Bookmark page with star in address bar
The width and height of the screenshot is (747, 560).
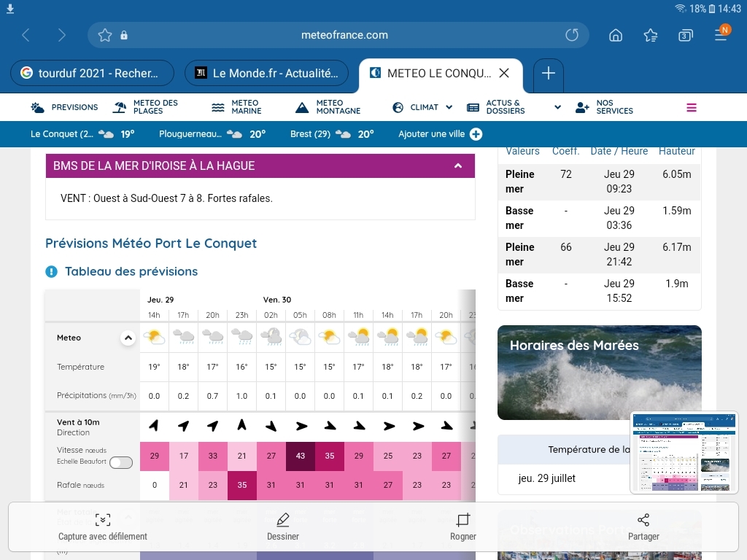[x=105, y=35]
